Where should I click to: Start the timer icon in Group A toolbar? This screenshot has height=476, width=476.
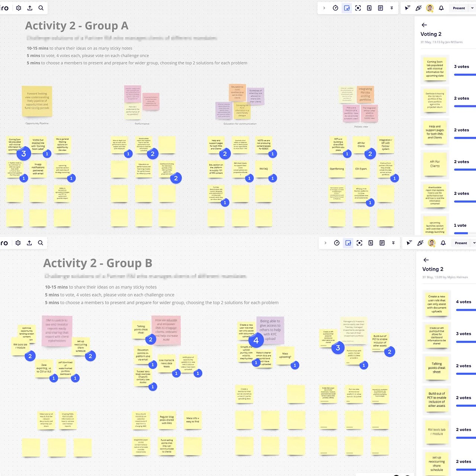click(335, 8)
